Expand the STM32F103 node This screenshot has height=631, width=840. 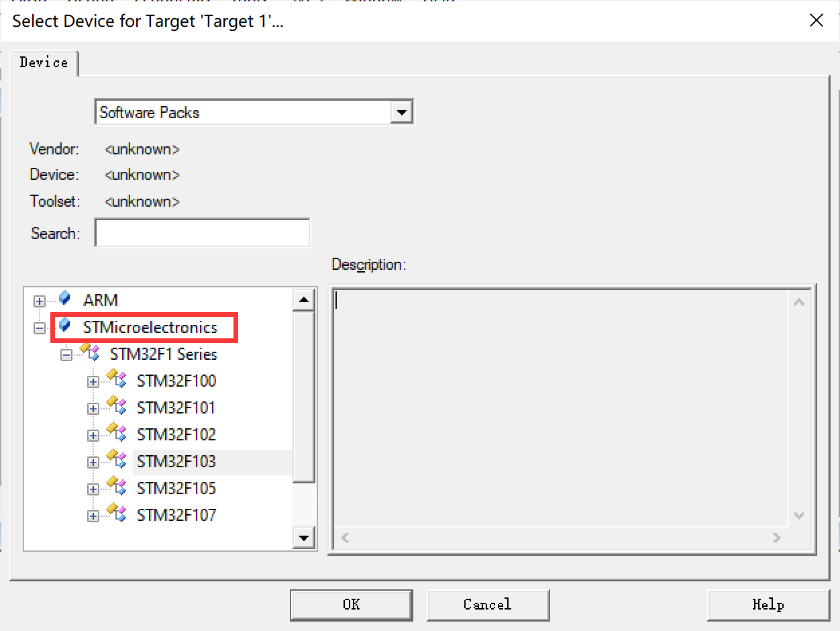point(93,463)
